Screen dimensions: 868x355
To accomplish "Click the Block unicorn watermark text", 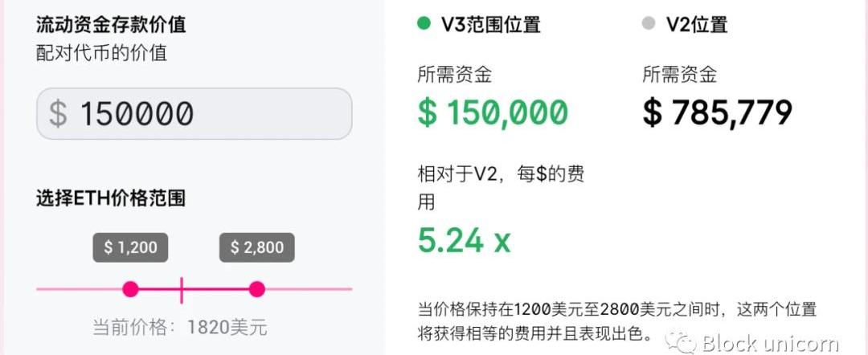I will (x=770, y=344).
